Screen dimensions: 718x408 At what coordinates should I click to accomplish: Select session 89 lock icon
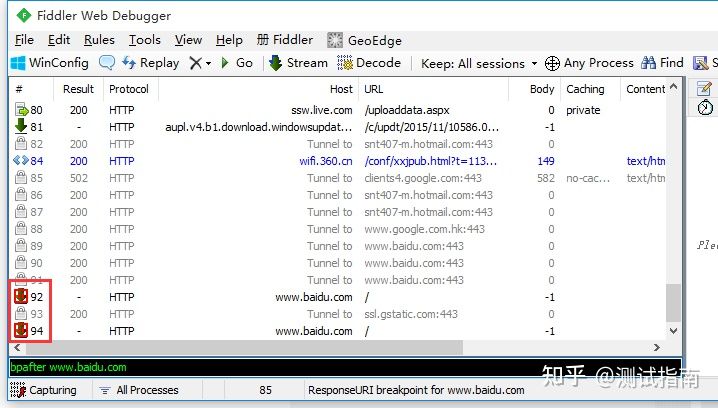pos(21,245)
